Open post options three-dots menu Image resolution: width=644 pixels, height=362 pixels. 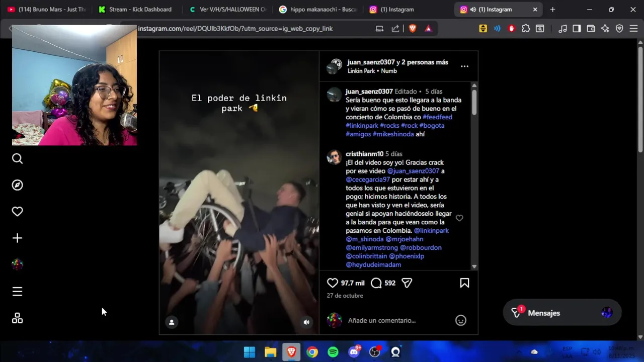click(464, 66)
